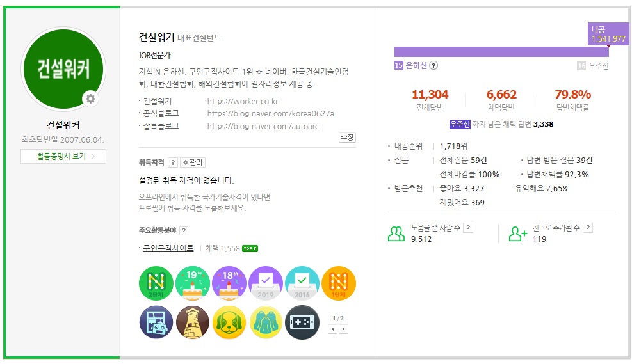Select the brown tower badge

point(193,322)
